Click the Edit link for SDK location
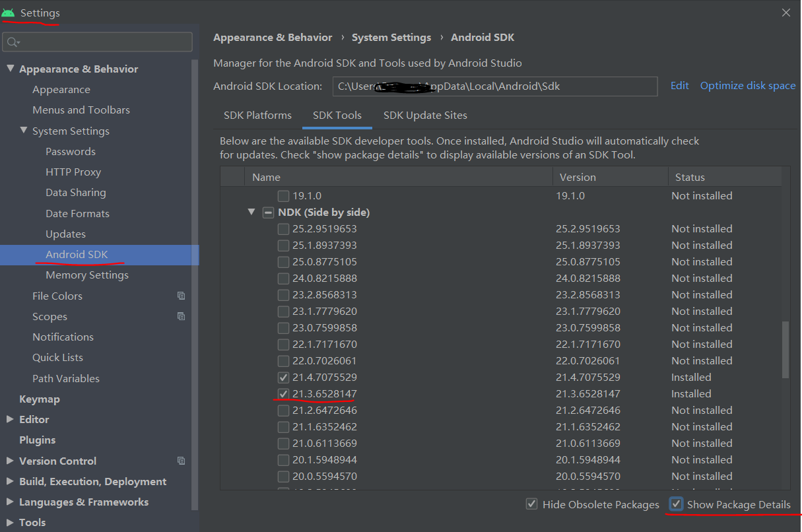Image resolution: width=802 pixels, height=532 pixels. tap(679, 86)
